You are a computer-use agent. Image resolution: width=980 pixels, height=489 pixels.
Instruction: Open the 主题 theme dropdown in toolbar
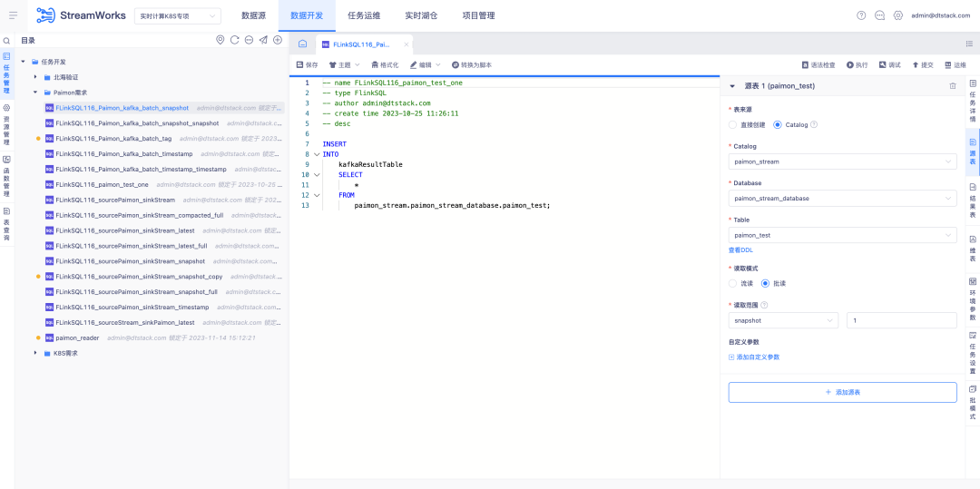[x=345, y=65]
